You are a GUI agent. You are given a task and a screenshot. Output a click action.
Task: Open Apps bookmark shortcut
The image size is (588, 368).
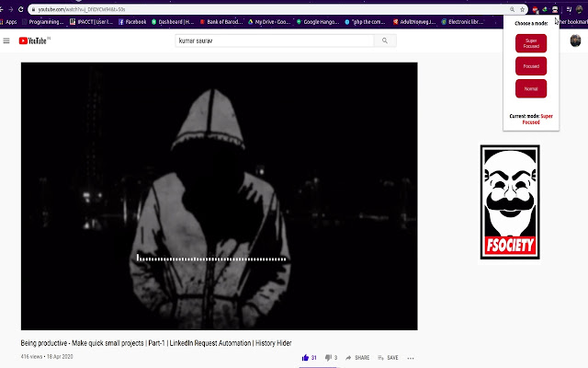[x=8, y=22]
